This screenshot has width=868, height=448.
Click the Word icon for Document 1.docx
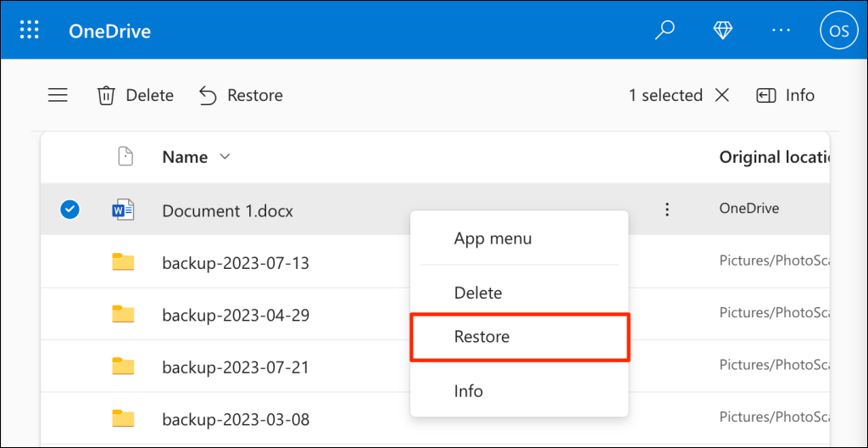coord(123,210)
